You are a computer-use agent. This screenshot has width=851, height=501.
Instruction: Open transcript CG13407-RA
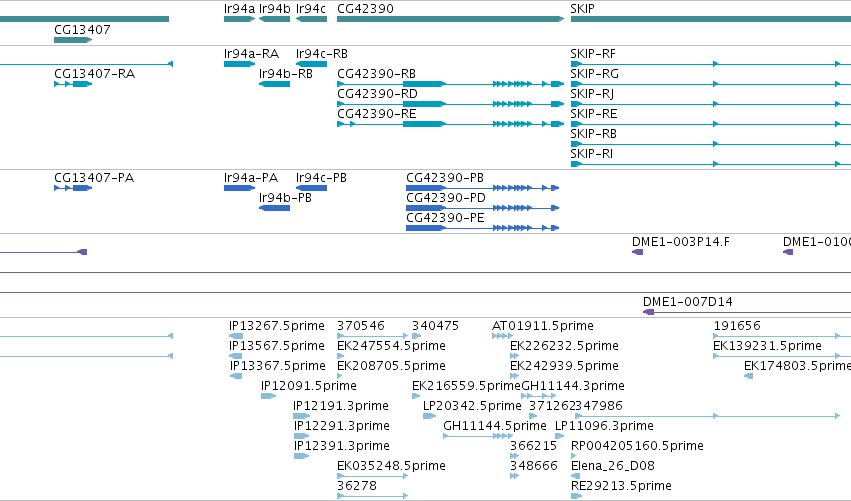[x=73, y=84]
